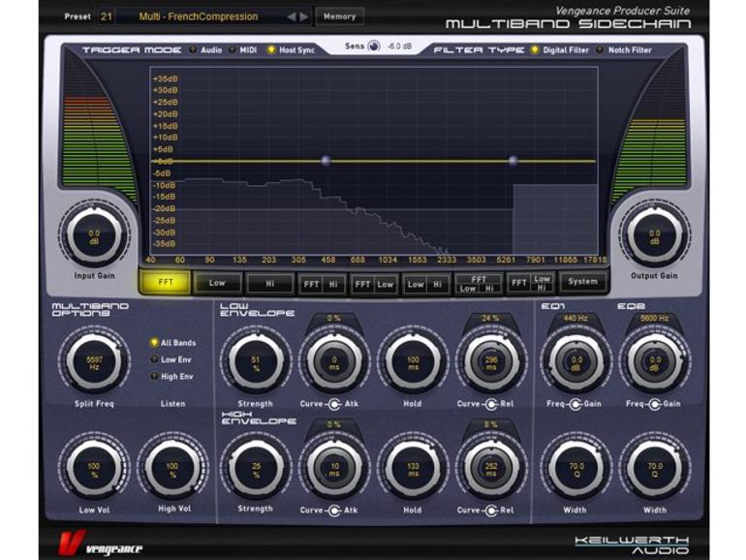The width and height of the screenshot is (746, 560).
Task: Click Low Envelope release curve 24 % value
Action: (x=490, y=319)
